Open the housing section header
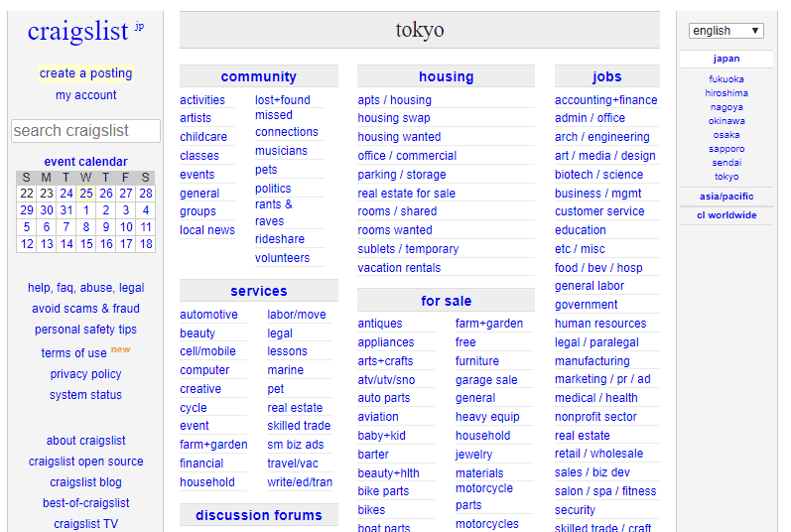The width and height of the screenshot is (791, 532). (x=446, y=76)
